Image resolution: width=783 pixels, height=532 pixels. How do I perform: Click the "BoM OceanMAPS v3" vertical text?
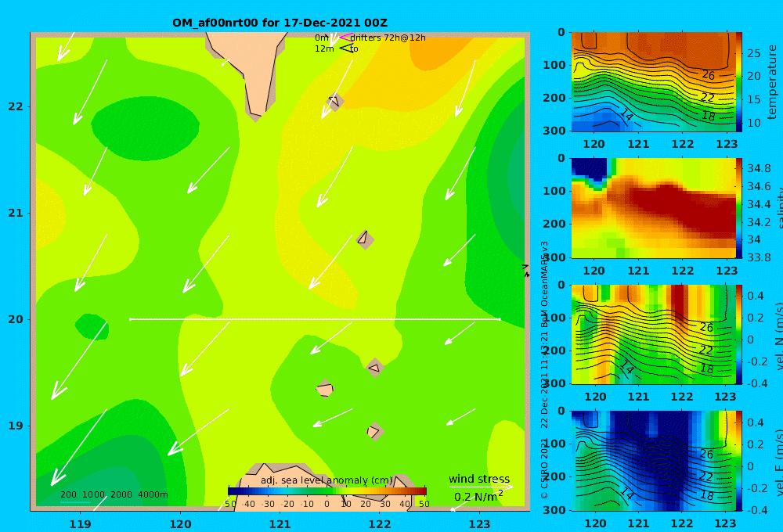coord(544,285)
